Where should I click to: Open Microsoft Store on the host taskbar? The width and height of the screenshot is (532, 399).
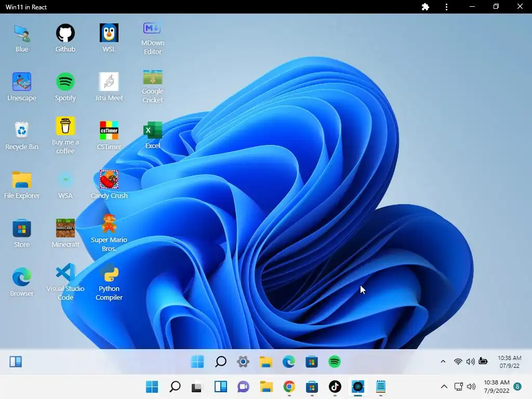(312, 387)
